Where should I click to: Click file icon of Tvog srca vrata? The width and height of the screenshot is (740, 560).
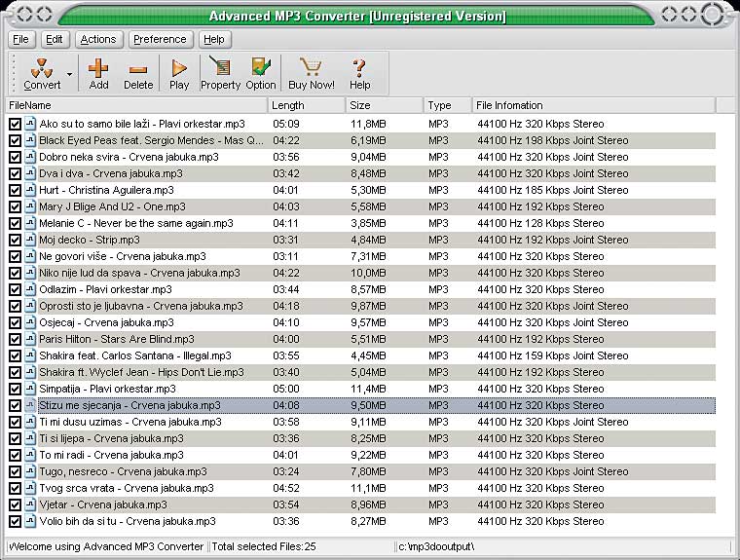(x=30, y=488)
